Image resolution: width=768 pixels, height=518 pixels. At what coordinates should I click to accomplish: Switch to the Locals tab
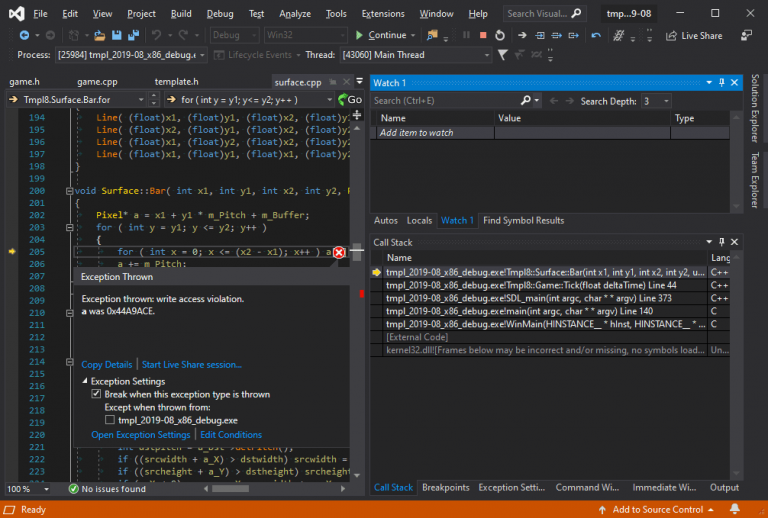[x=419, y=220]
